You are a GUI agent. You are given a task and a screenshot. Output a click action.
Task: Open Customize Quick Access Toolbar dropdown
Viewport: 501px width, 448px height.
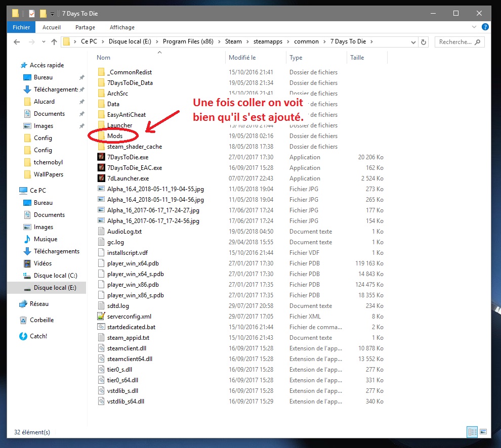(x=53, y=14)
